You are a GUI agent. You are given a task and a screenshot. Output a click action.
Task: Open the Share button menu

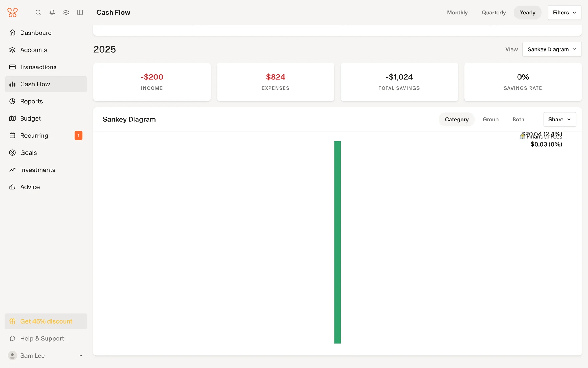pos(559,120)
